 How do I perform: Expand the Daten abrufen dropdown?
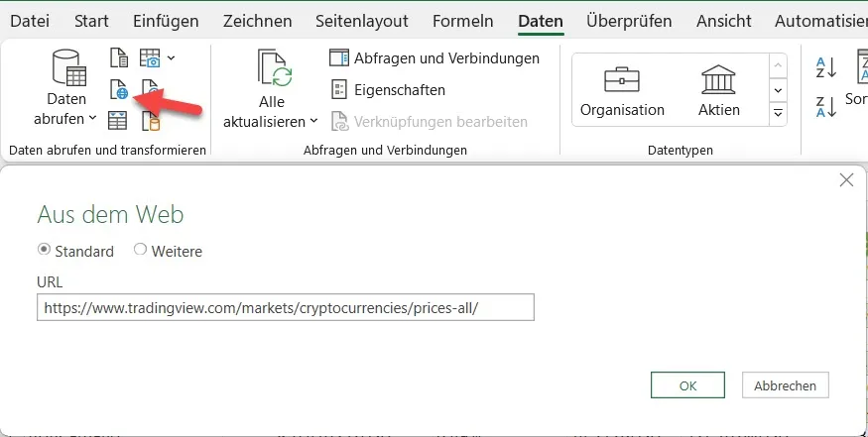92,118
